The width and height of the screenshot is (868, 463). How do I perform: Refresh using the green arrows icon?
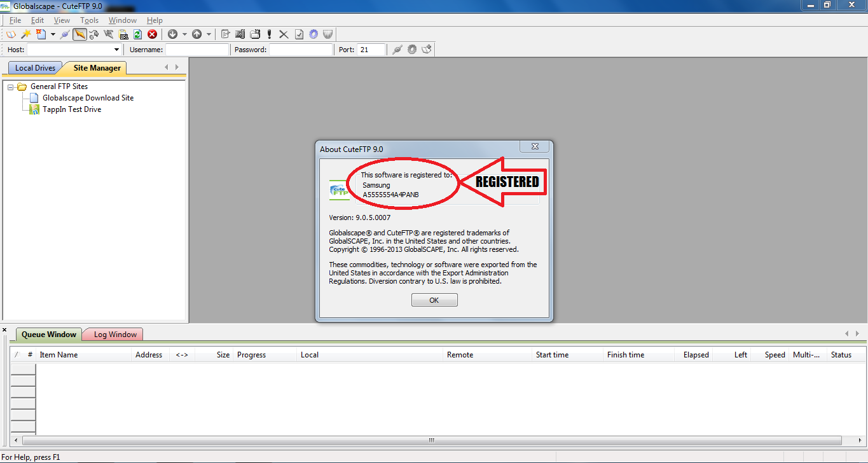click(137, 34)
